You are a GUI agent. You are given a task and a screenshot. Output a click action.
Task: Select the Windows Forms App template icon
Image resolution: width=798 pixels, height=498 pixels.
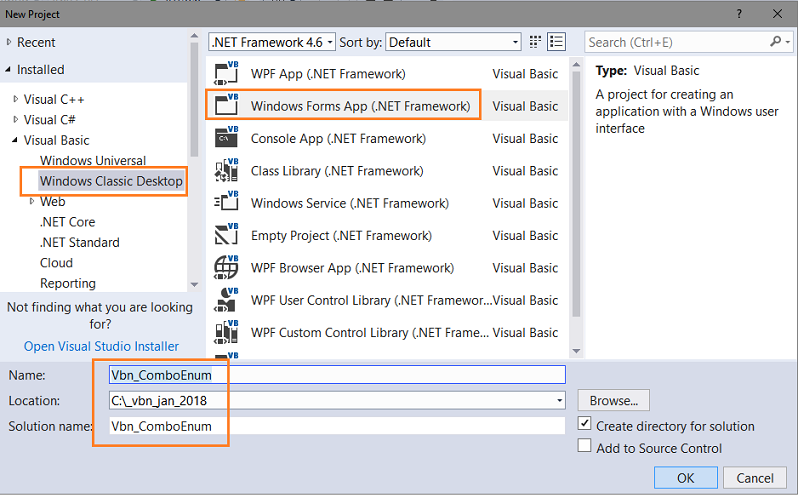[226, 105]
